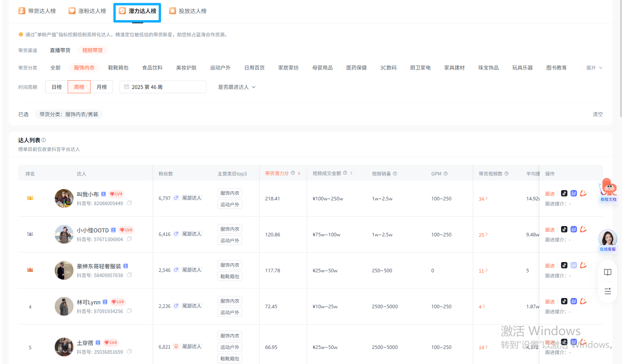Select the 月榜 time period

point(102,87)
